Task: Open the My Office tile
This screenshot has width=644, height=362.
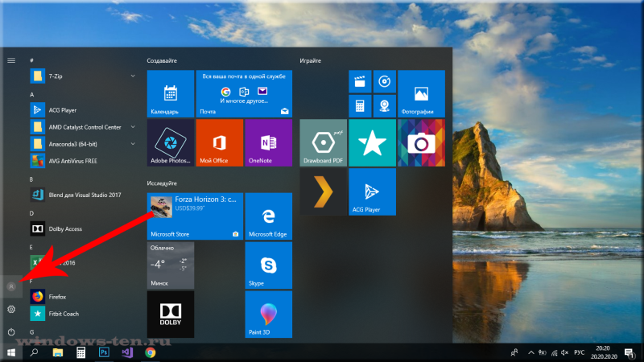Action: (x=219, y=143)
